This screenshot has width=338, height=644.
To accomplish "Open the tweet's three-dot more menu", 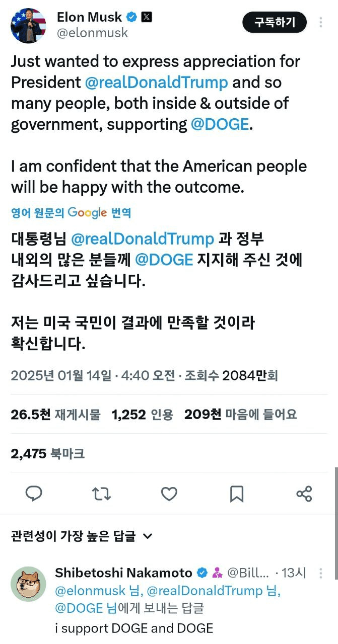I will (321, 23).
